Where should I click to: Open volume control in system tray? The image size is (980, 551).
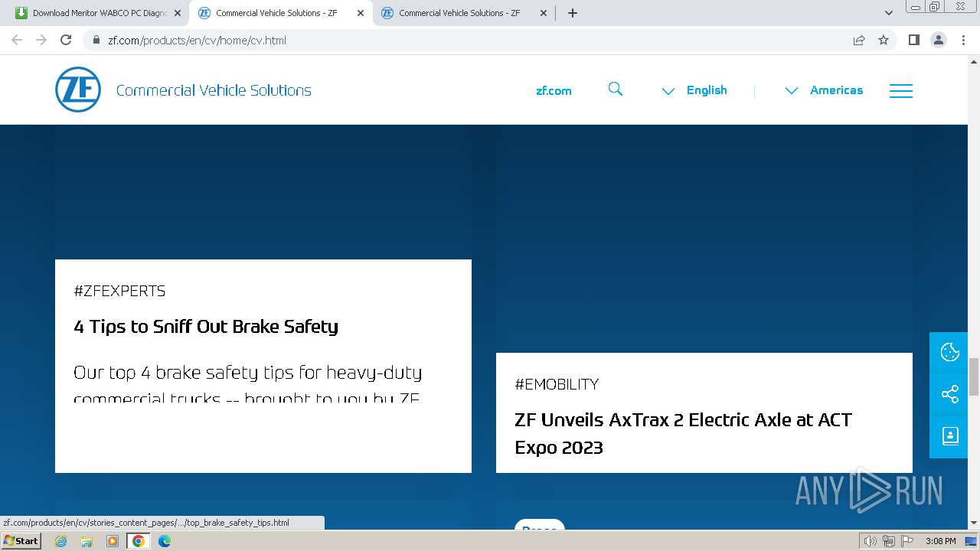[x=871, y=541]
